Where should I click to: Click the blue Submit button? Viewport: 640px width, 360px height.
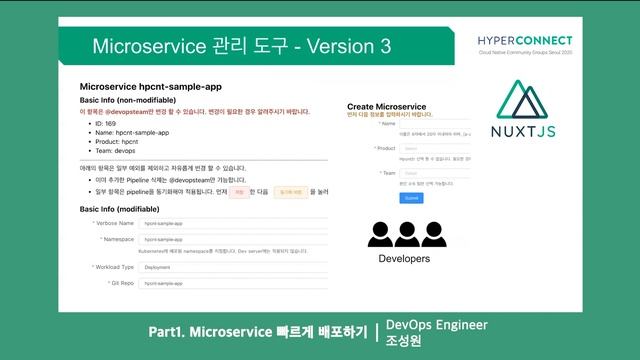[x=411, y=198]
